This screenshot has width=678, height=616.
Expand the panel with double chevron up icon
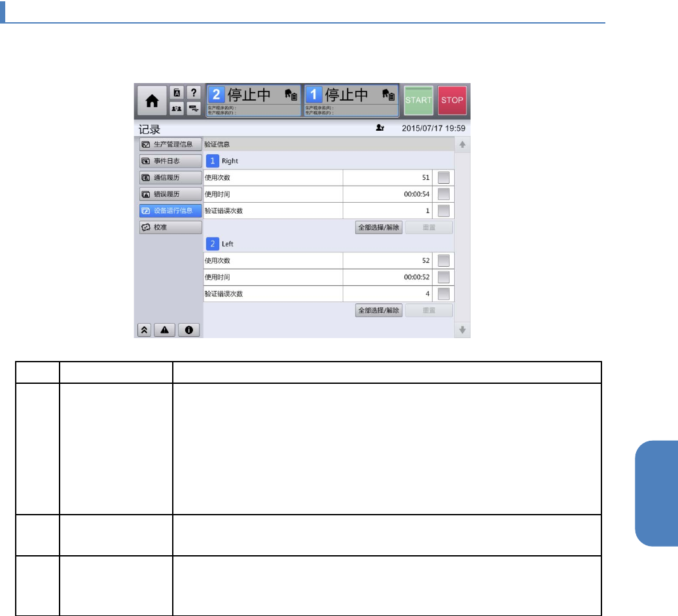(x=144, y=330)
